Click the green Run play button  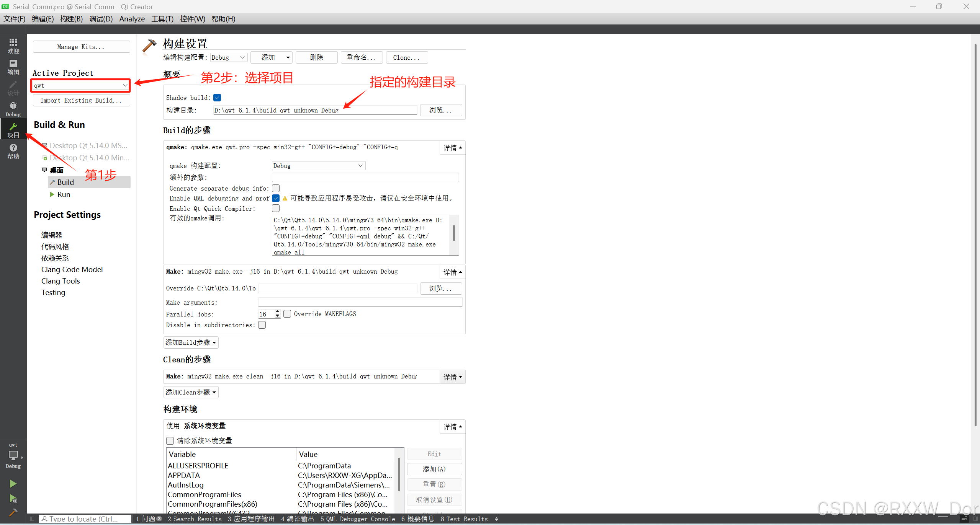[13, 483]
